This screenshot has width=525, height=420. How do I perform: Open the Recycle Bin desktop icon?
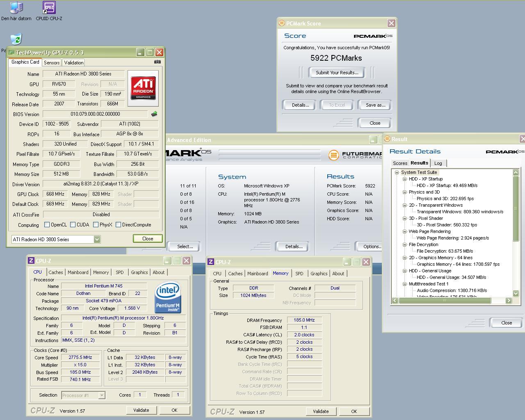click(x=16, y=39)
